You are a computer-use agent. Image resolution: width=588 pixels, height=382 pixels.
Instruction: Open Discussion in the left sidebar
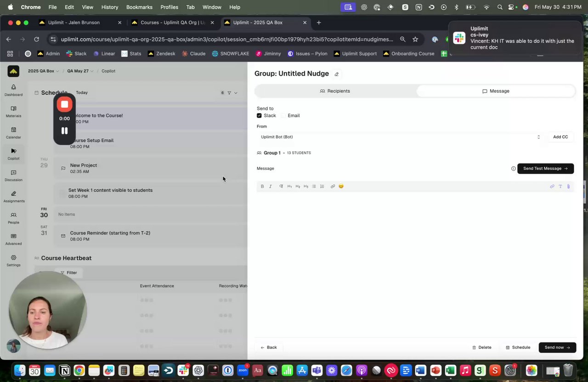click(x=13, y=176)
